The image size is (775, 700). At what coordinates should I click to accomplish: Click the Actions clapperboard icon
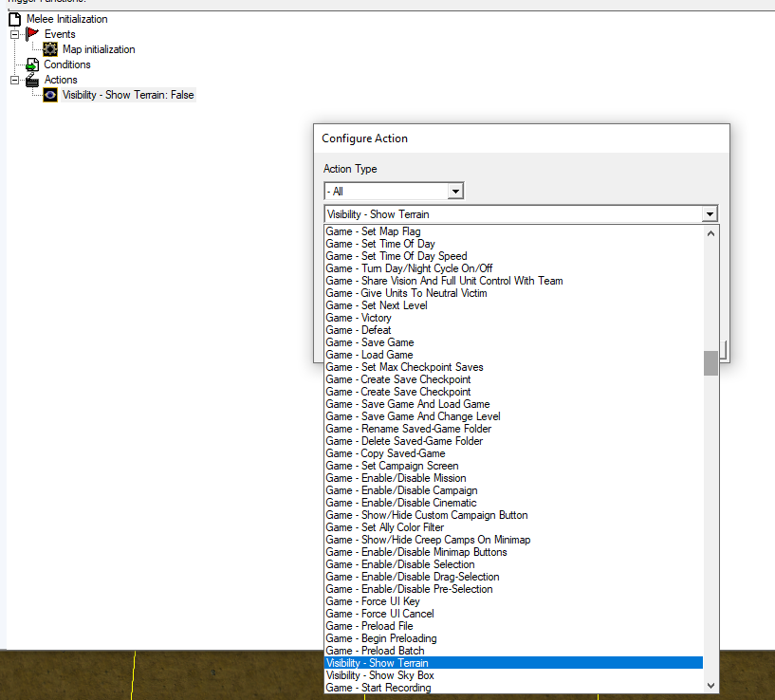(x=32, y=80)
